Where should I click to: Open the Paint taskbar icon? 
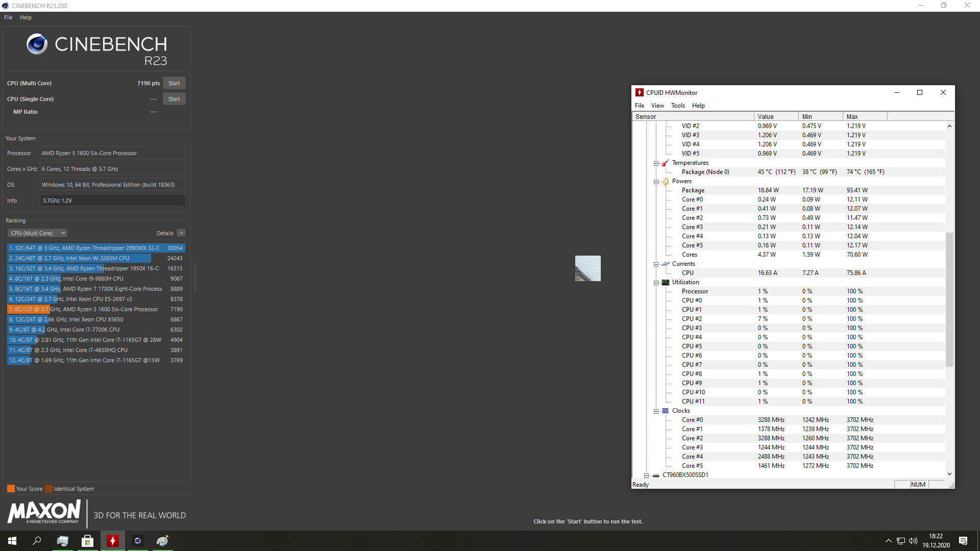pos(162,541)
